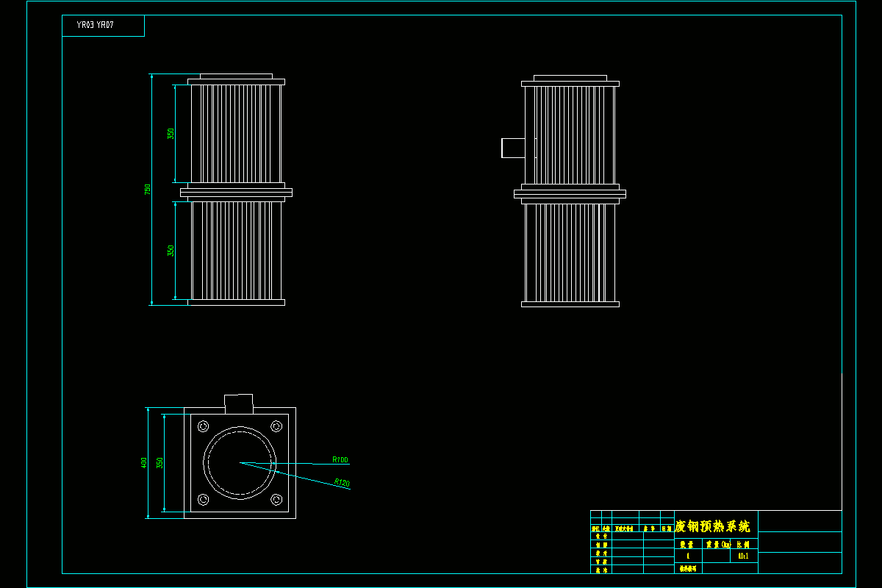Click the 数量 header cell

(x=686, y=545)
